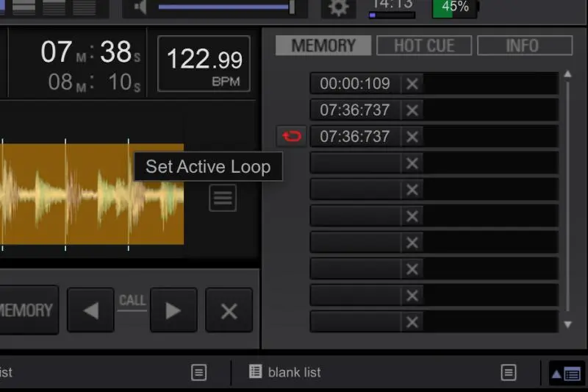Click the X delete cue button beside CALL
Image resolution: width=588 pixels, height=392 pixels.
click(229, 310)
